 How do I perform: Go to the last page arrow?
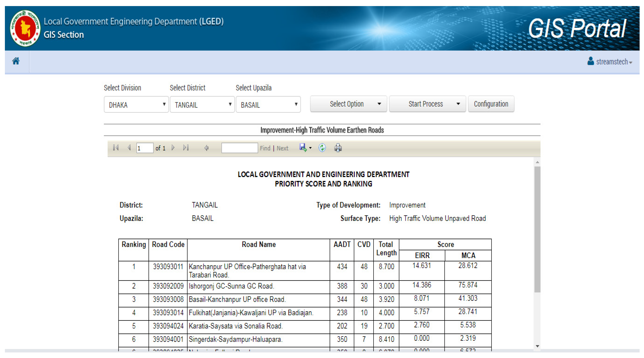click(x=186, y=148)
